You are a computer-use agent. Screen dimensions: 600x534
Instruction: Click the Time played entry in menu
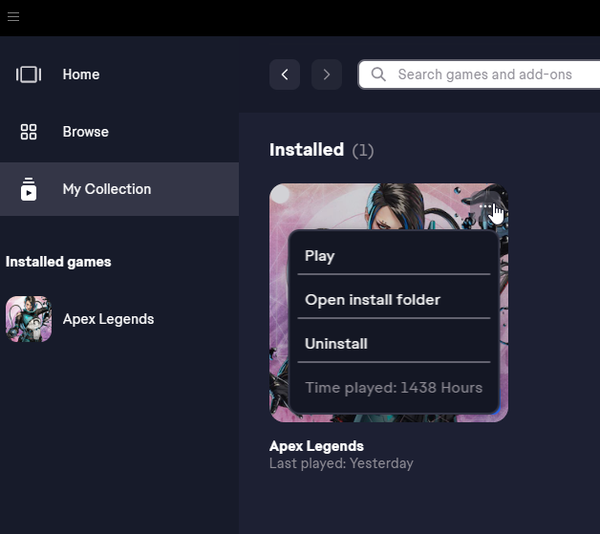coord(393,388)
